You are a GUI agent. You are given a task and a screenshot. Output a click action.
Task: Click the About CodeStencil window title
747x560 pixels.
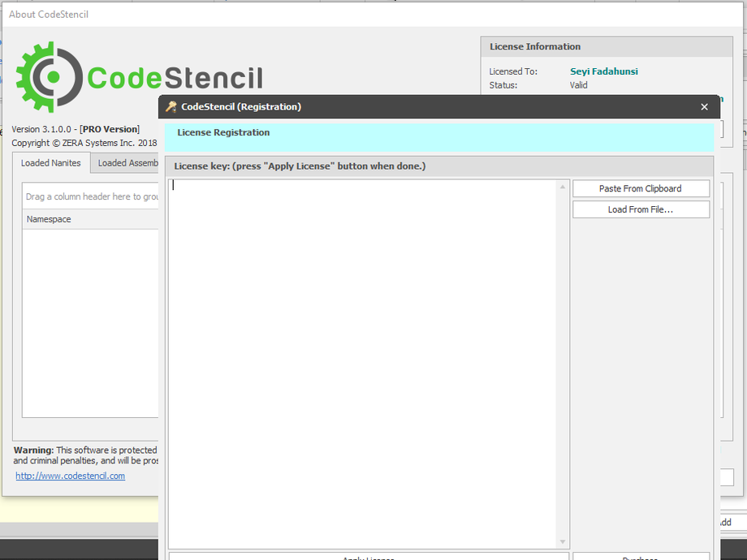[49, 15]
